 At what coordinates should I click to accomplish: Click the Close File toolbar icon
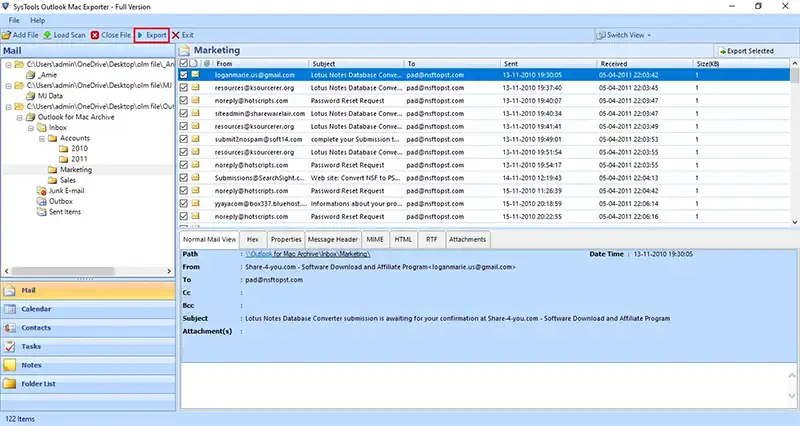(x=95, y=35)
